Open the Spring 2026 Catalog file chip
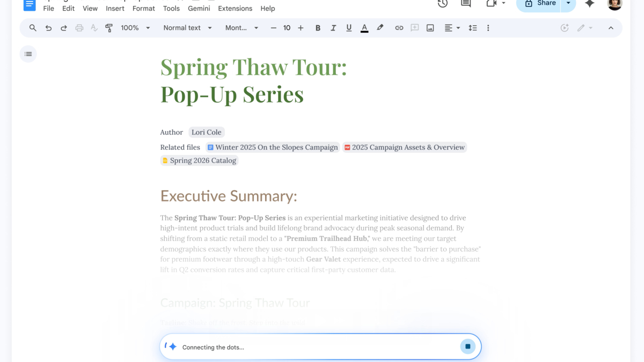The height and width of the screenshot is (362, 644). pyautogui.click(x=199, y=160)
